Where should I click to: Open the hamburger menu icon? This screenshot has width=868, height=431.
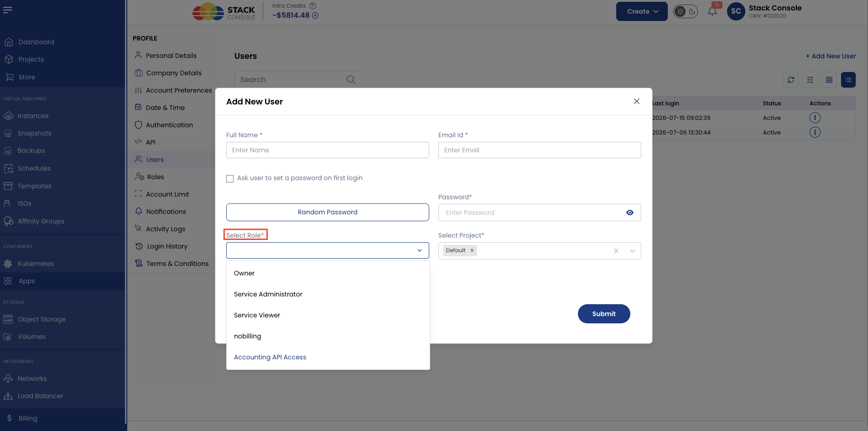tap(8, 10)
